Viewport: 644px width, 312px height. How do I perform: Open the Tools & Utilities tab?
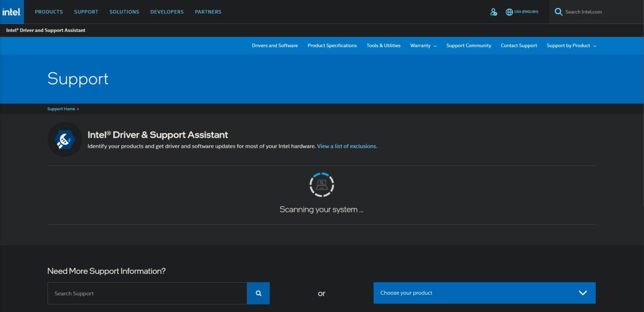pyautogui.click(x=383, y=45)
